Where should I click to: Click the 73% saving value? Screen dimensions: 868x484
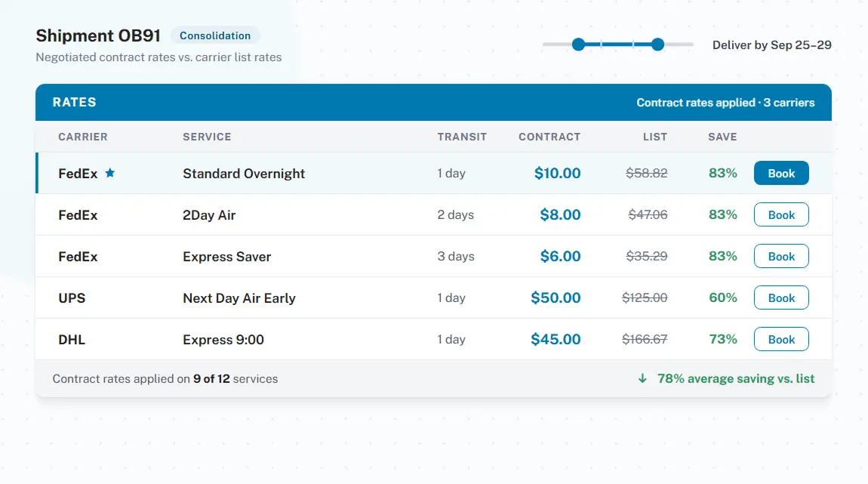pyautogui.click(x=723, y=340)
